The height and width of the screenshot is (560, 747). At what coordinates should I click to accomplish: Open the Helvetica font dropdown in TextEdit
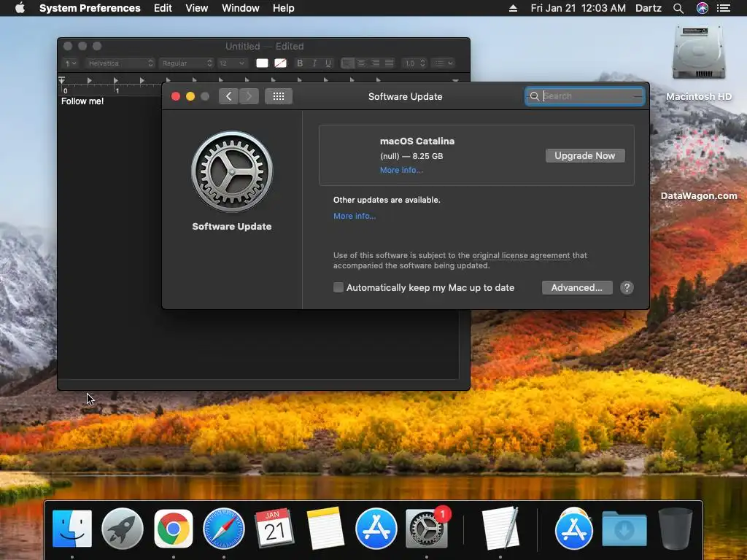point(120,63)
